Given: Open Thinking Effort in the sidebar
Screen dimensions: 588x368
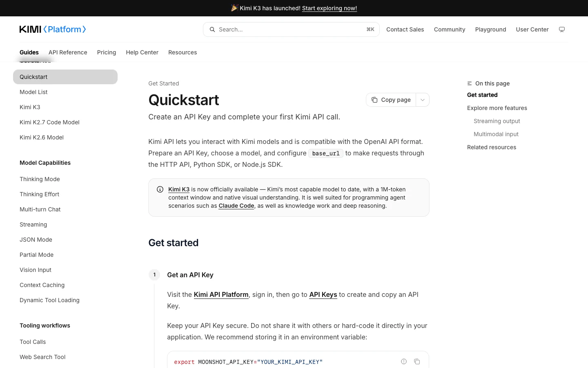Looking at the screenshot, I should pyautogui.click(x=39, y=194).
